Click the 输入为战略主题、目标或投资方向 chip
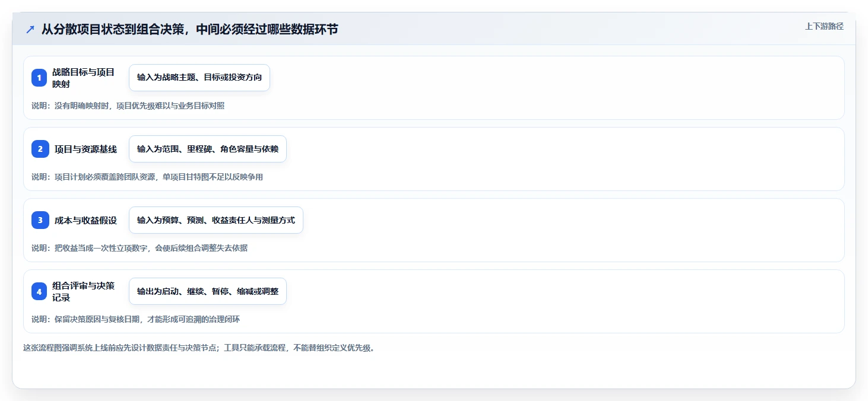The width and height of the screenshot is (868, 401). pyautogui.click(x=199, y=78)
